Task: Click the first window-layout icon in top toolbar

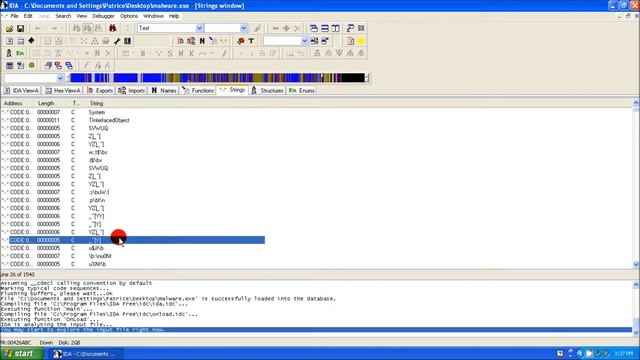Action: click(313, 28)
